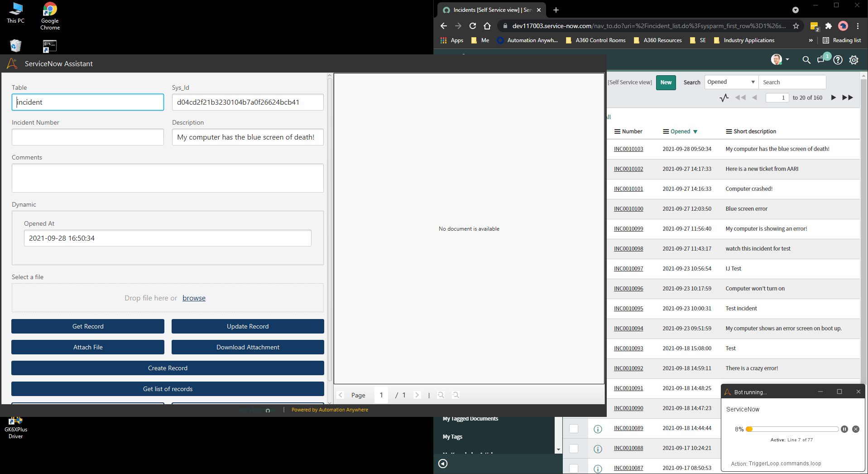
Task: Open Industry Applications bookmark folder
Action: point(744,40)
